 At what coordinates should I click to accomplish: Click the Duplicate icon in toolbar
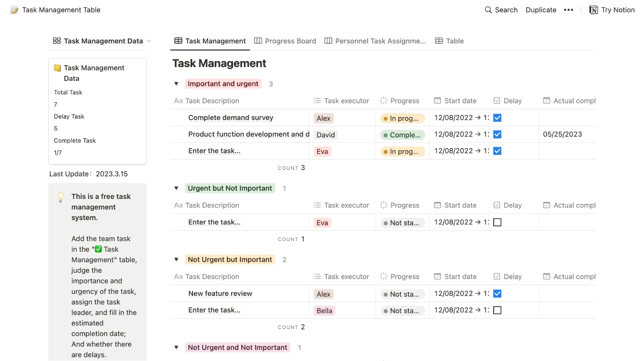(x=541, y=10)
